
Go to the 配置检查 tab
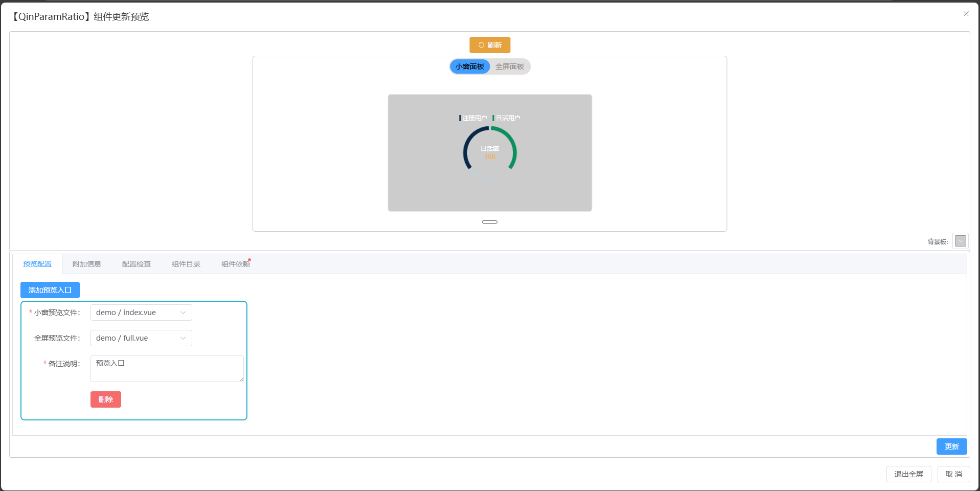click(136, 264)
